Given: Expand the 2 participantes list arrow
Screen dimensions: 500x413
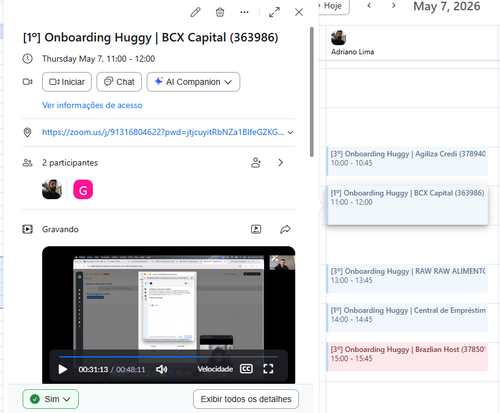Looking at the screenshot, I should pyautogui.click(x=281, y=163).
